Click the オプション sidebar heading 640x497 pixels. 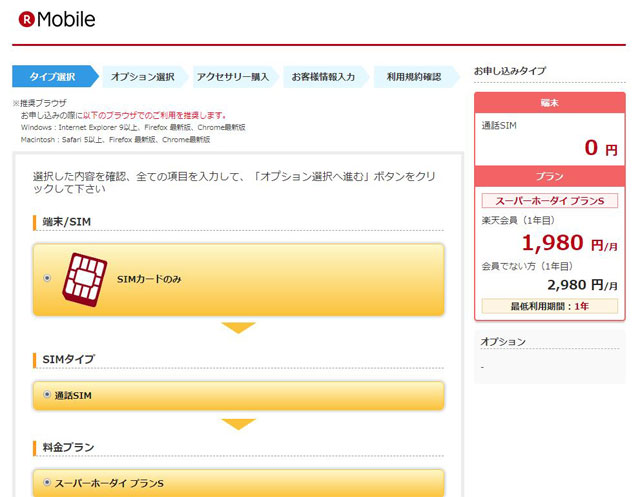click(x=503, y=342)
